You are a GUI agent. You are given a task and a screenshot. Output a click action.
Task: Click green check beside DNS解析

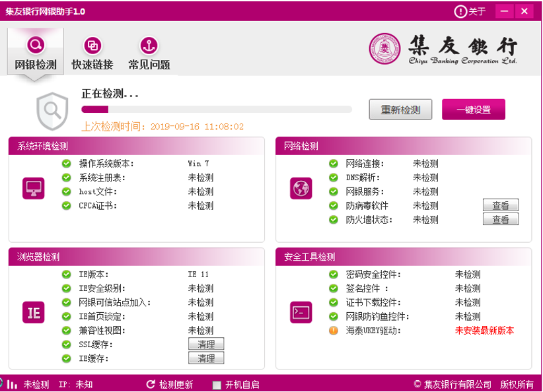(x=334, y=178)
